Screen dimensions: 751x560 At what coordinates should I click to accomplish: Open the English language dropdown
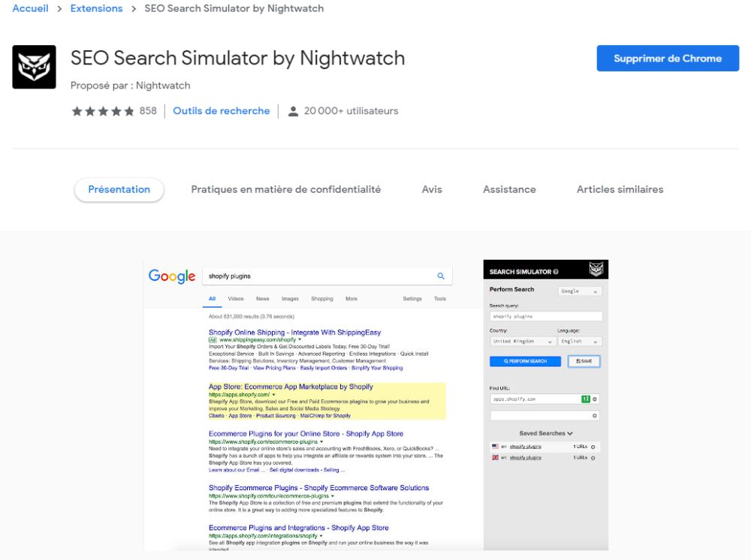pyautogui.click(x=580, y=342)
